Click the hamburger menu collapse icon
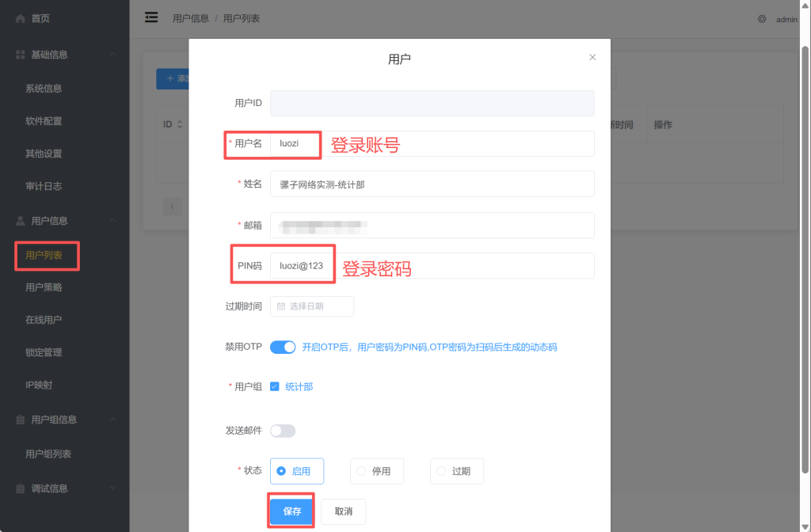Viewport: 811px width, 532px height. 151,17
